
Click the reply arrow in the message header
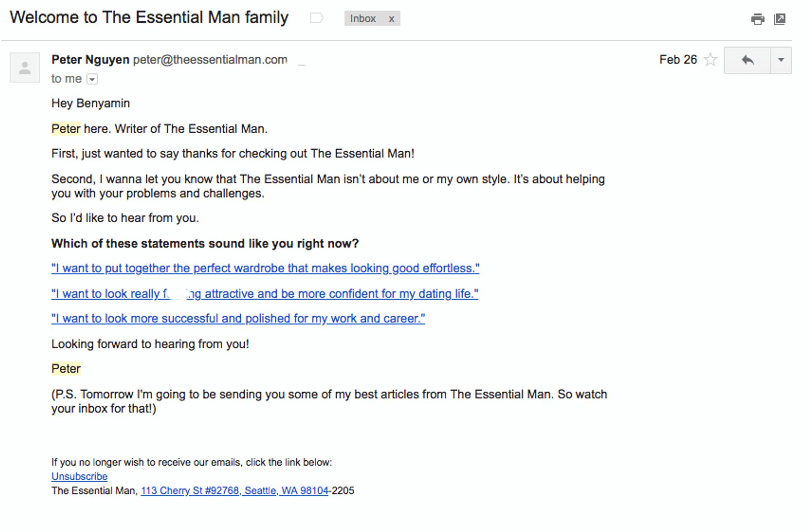[747, 60]
